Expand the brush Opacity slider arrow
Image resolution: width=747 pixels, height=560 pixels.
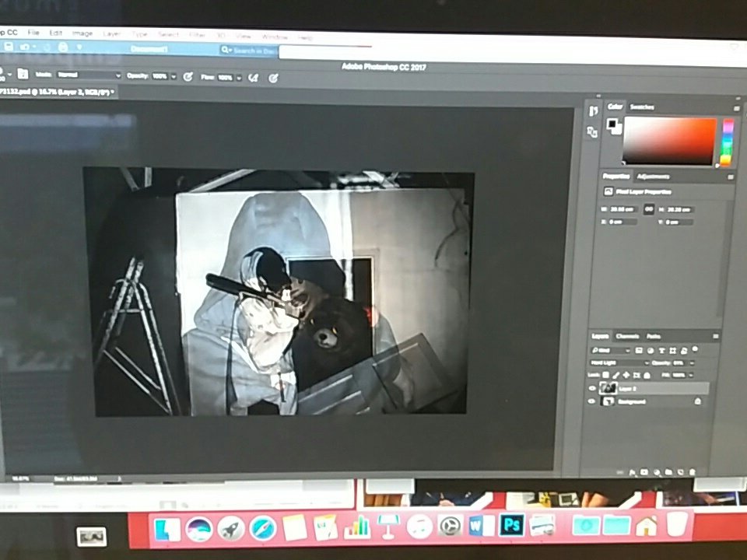[x=174, y=76]
